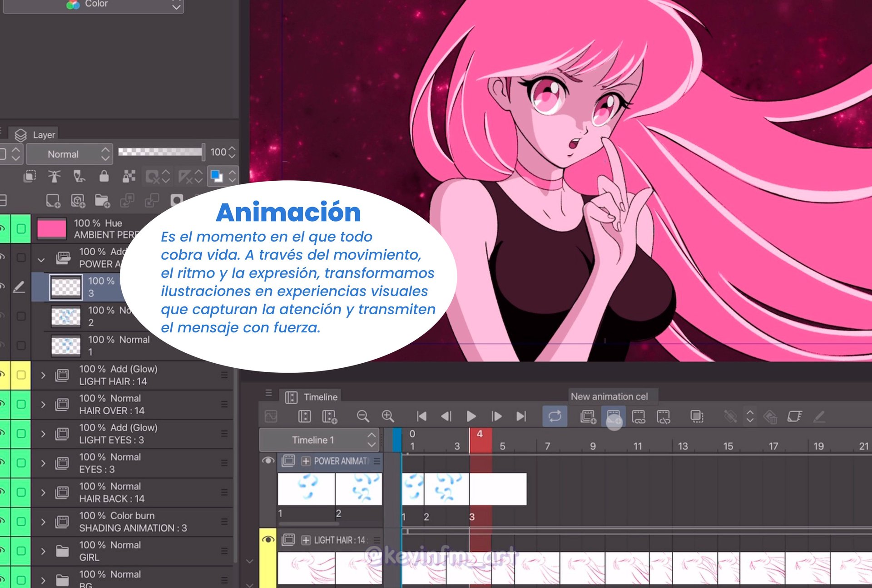Click the lock layer icon
The height and width of the screenshot is (588, 872).
(104, 176)
